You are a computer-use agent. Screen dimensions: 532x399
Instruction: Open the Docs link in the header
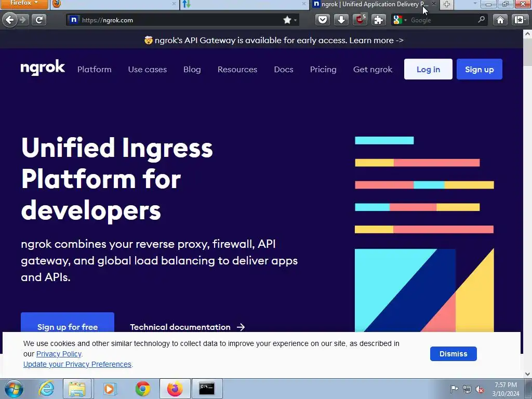click(284, 69)
